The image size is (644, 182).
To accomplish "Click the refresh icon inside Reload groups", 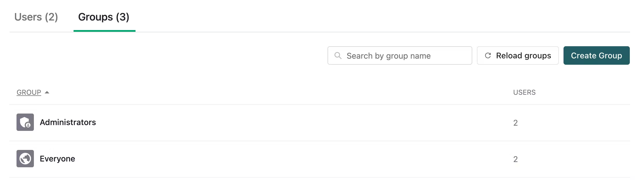I will (x=488, y=55).
